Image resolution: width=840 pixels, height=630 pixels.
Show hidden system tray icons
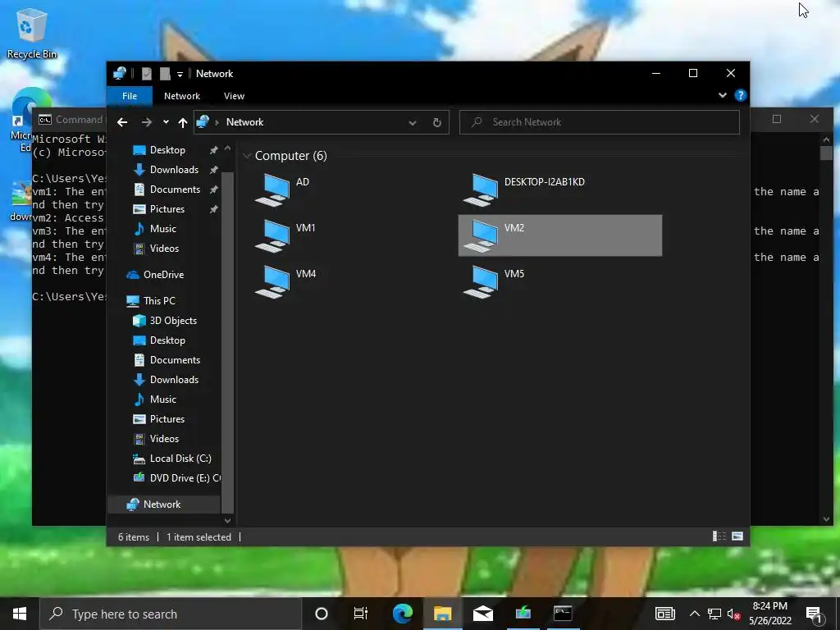pos(694,614)
